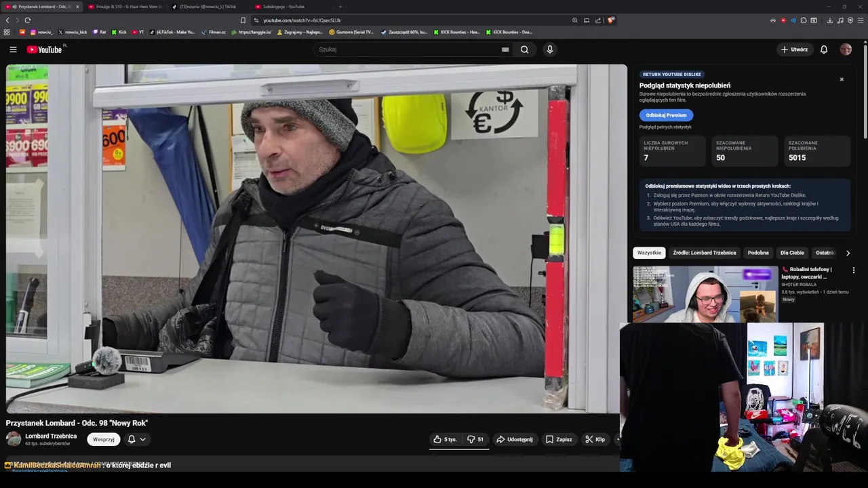Open the YouTube hamburger guide menu
Image resolution: width=868 pixels, height=488 pixels.
click(x=13, y=49)
